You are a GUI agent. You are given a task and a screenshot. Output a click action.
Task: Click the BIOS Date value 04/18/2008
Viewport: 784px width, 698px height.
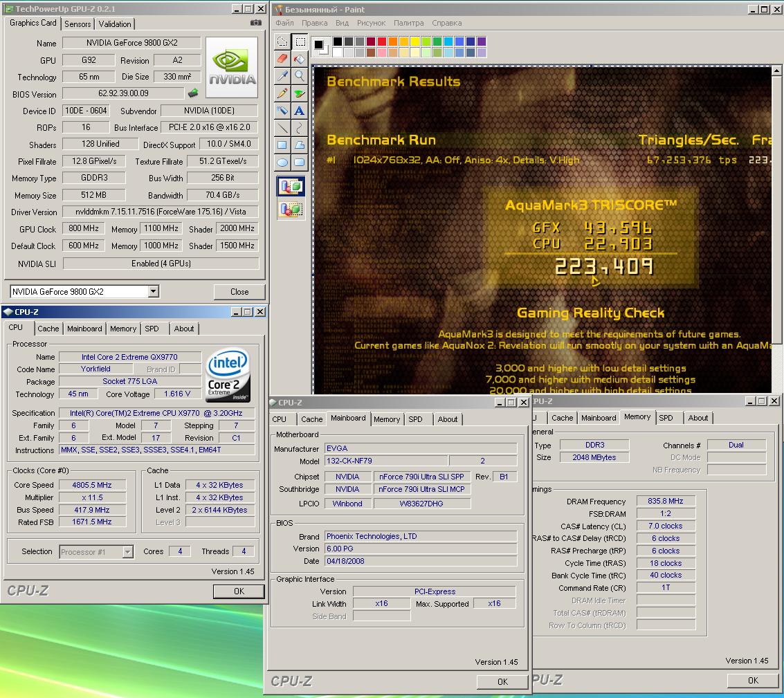pos(421,561)
